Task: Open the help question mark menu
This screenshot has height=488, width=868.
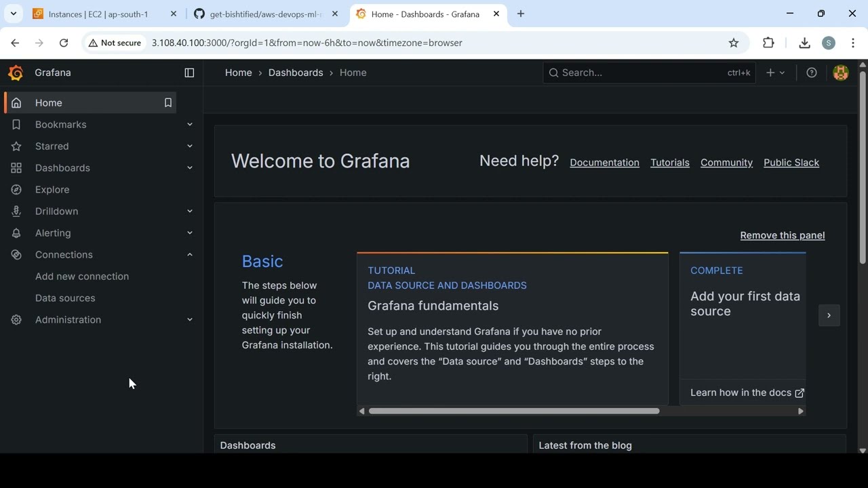Action: point(811,73)
